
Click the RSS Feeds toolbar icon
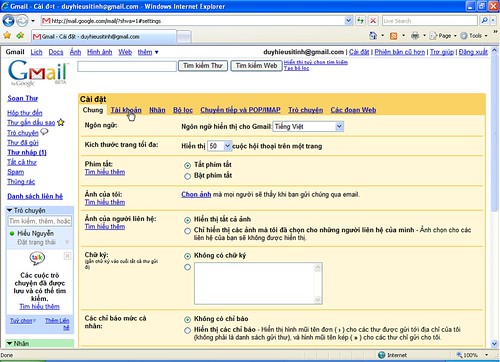point(393,36)
